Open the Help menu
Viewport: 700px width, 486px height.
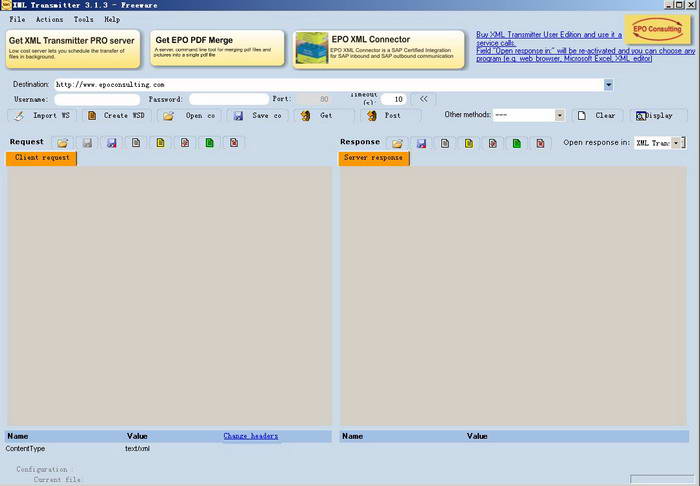click(x=112, y=20)
